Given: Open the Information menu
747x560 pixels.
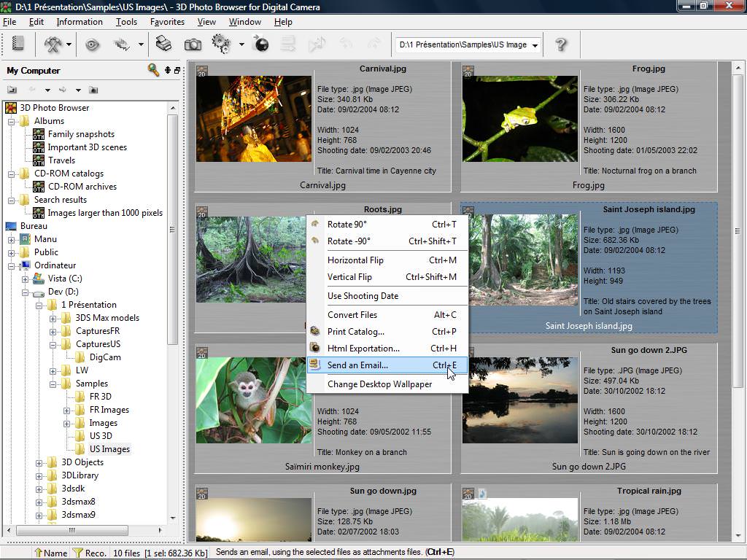Looking at the screenshot, I should [80, 22].
